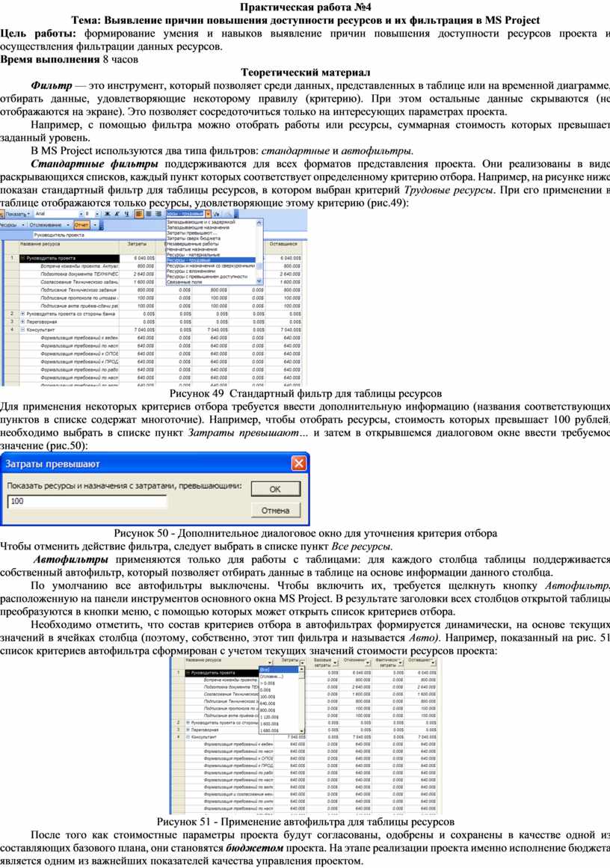Open Затраты autofilter arrow in Figure 51

(x=302, y=663)
